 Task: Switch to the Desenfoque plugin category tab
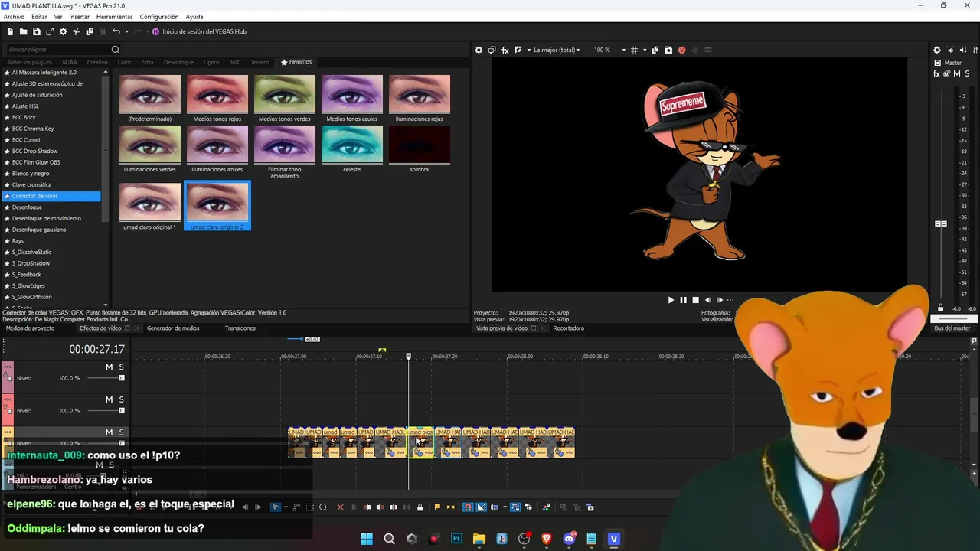(178, 62)
